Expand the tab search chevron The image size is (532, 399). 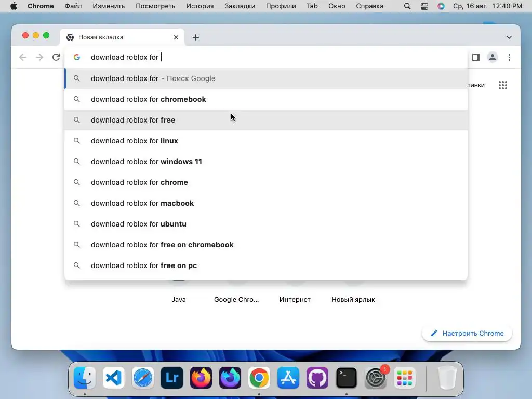[x=509, y=37]
